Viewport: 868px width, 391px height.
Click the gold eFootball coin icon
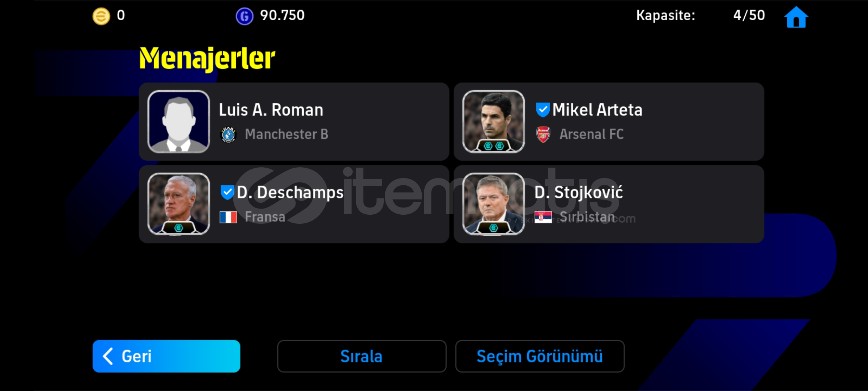(101, 16)
